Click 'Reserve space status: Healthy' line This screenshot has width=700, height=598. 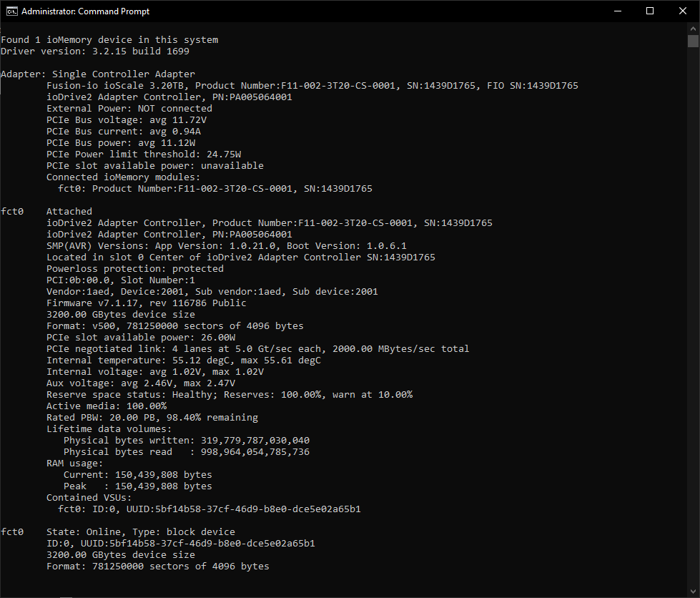(230, 395)
